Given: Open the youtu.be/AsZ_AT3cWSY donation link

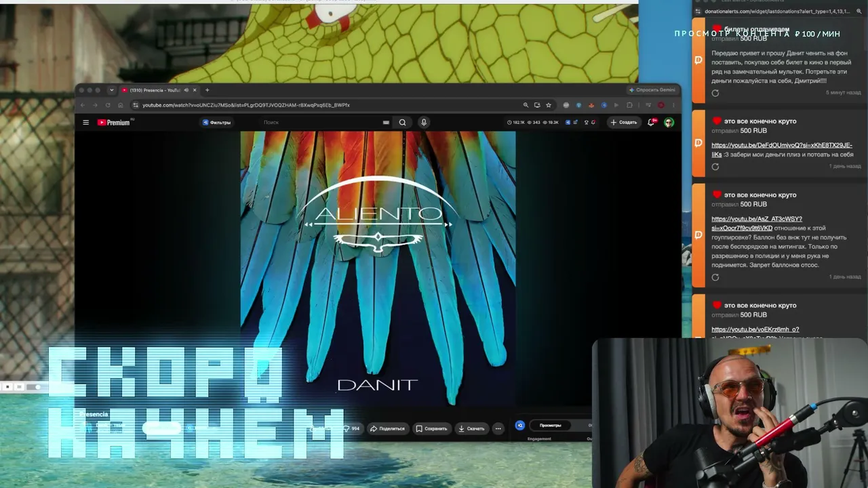Looking at the screenshot, I should click(757, 224).
